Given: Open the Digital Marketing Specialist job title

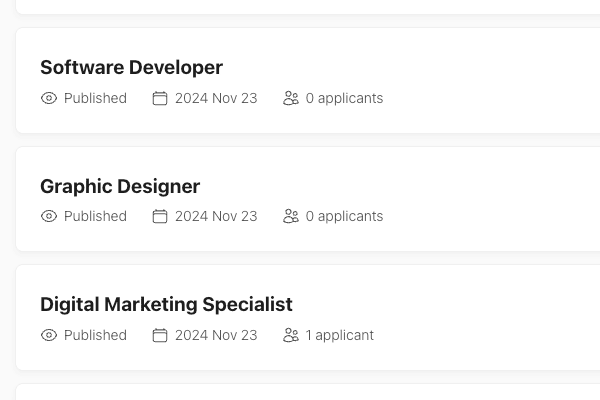Looking at the screenshot, I should point(166,305).
